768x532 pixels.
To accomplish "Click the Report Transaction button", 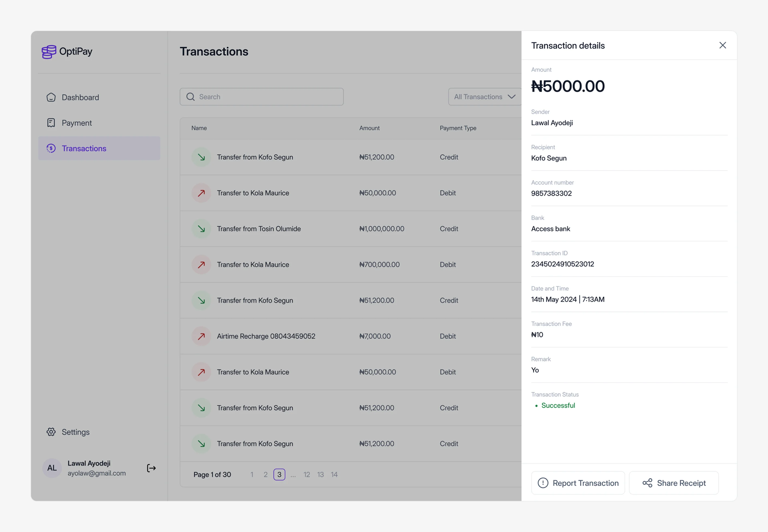I will (578, 483).
